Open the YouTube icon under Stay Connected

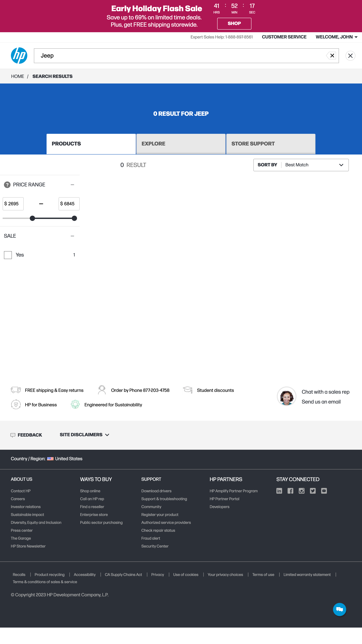click(324, 491)
